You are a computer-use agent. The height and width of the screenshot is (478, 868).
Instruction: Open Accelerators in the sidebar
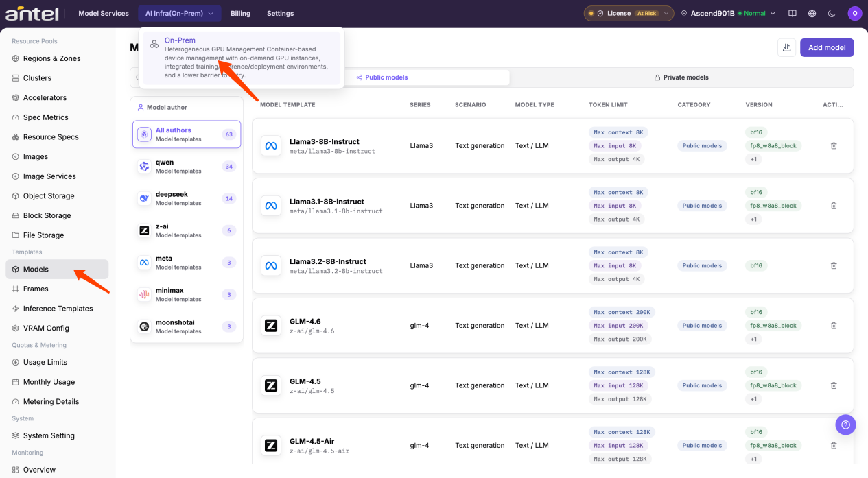point(57,97)
